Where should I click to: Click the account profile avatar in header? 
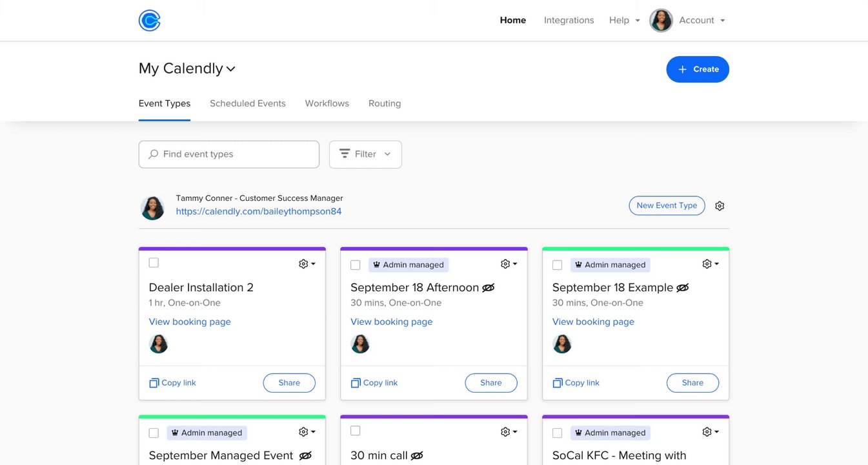(661, 21)
